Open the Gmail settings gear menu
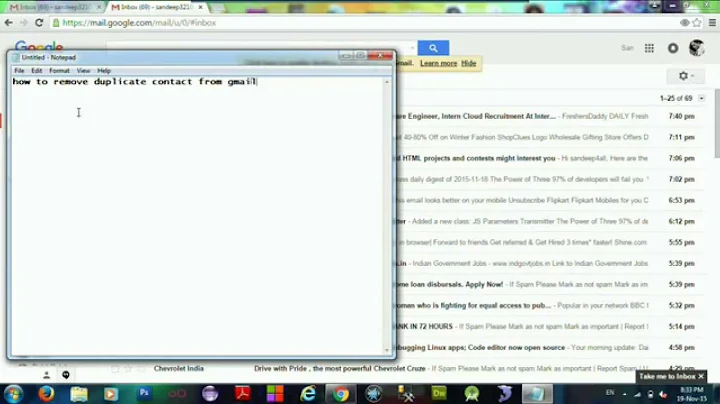Image resolution: width=720 pixels, height=404 pixels. click(x=686, y=76)
